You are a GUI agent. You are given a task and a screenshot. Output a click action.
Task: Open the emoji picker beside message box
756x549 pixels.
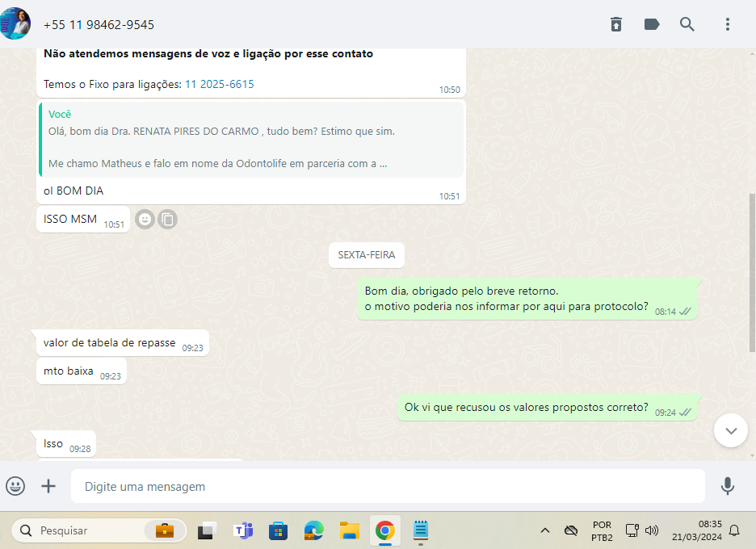15,486
